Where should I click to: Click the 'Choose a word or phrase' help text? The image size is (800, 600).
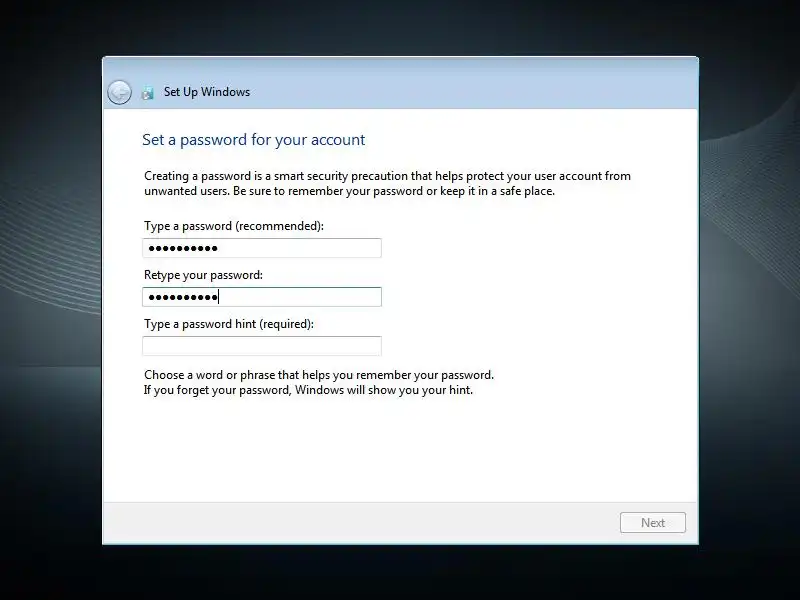319,375
